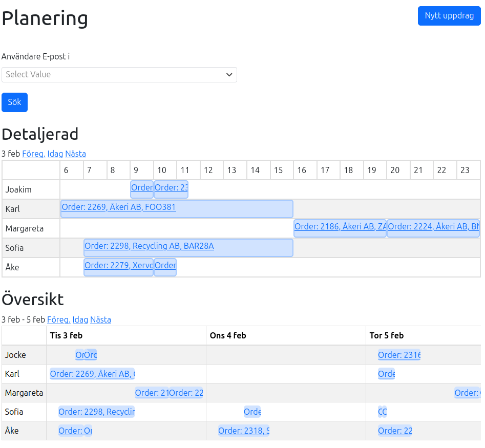
Task: Open Jocke's order 2316 on Thursday
Action: click(x=399, y=355)
